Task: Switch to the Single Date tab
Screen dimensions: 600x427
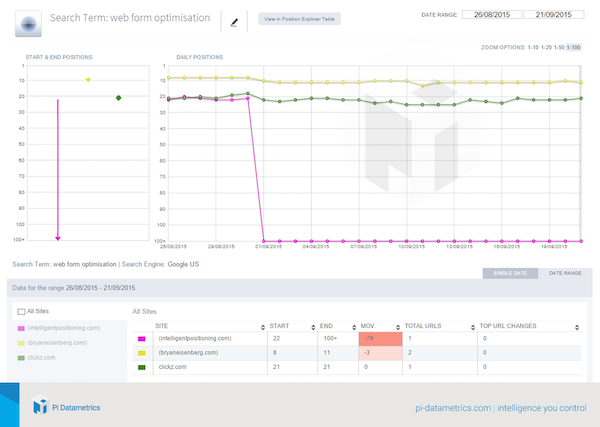Action: click(510, 273)
